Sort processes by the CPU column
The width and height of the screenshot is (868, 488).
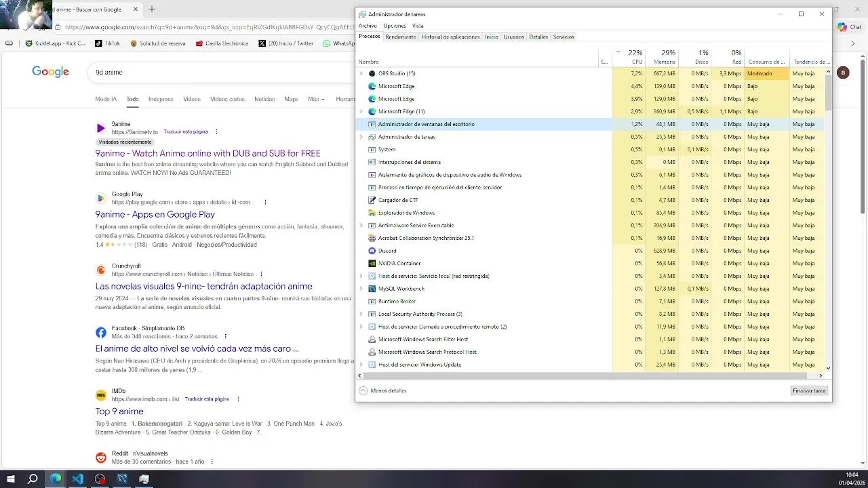coord(628,57)
